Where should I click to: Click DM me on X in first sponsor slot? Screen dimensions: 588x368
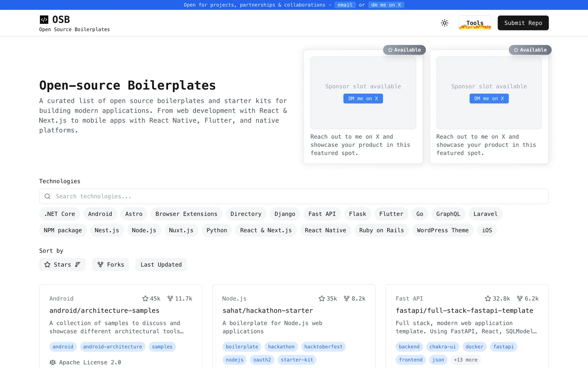click(x=363, y=99)
